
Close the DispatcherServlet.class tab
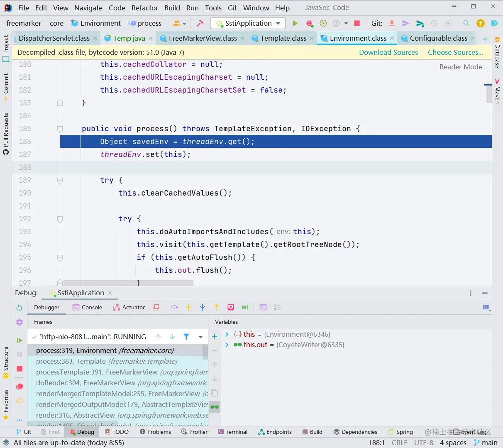click(95, 38)
